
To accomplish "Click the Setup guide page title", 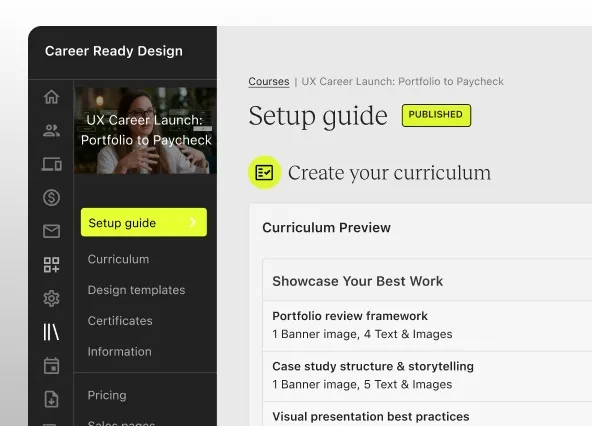I will 318,116.
